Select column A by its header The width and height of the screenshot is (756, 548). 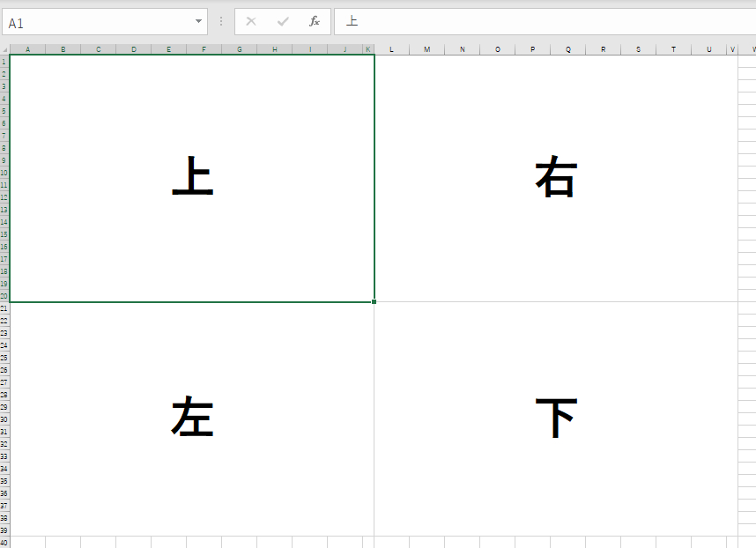pos(27,49)
